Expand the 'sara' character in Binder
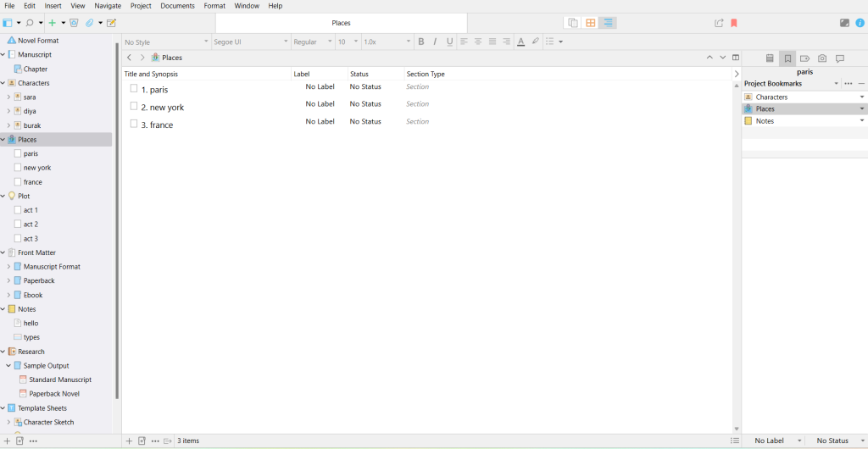This screenshot has width=868, height=449. [8, 97]
